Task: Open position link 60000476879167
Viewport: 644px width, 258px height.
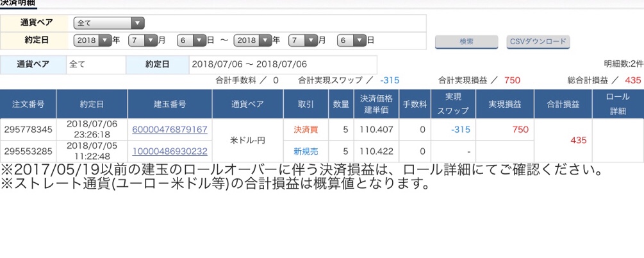Action: point(169,130)
